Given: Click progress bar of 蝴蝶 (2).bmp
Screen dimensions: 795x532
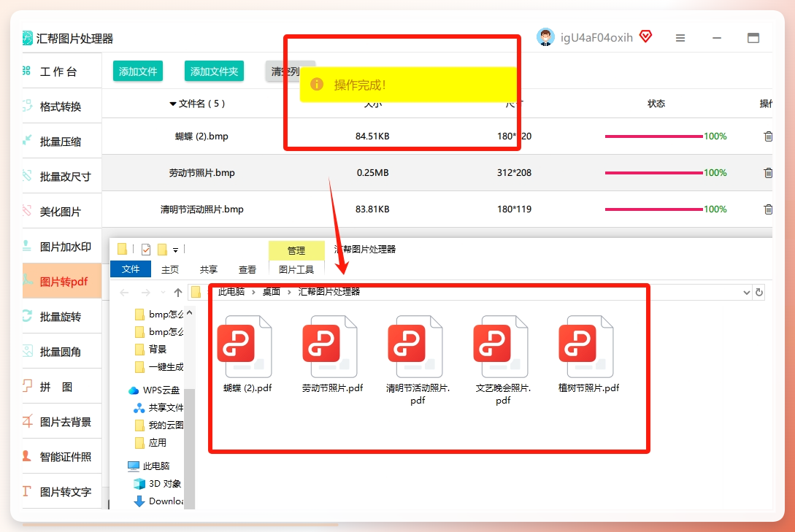Looking at the screenshot, I should (653, 136).
